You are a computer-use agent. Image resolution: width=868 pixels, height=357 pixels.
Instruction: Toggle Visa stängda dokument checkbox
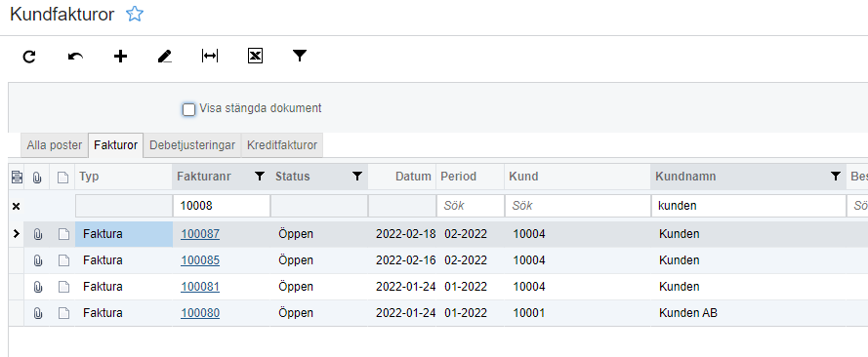pos(188,109)
